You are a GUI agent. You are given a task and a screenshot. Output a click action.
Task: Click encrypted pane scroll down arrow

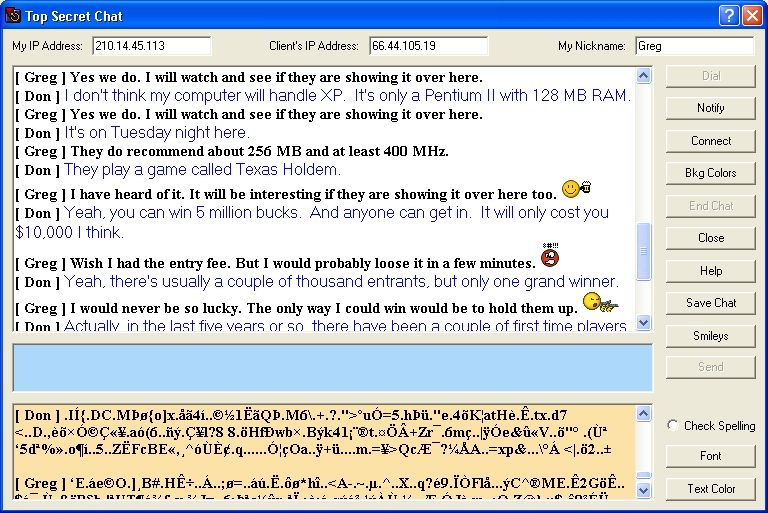tap(644, 489)
